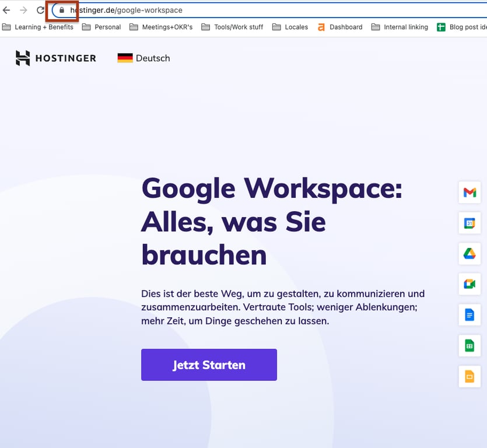Viewport: 487px width, 448px height.
Task: Click the Hostinger logo
Action: [x=55, y=58]
